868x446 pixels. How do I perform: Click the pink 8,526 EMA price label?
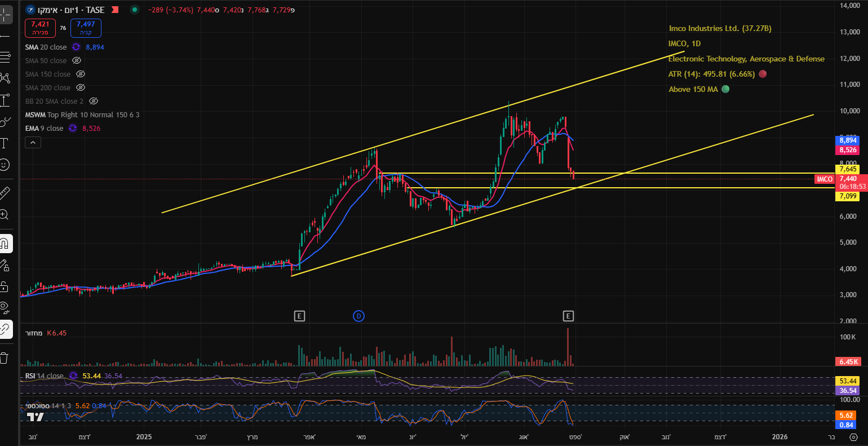[848, 150]
